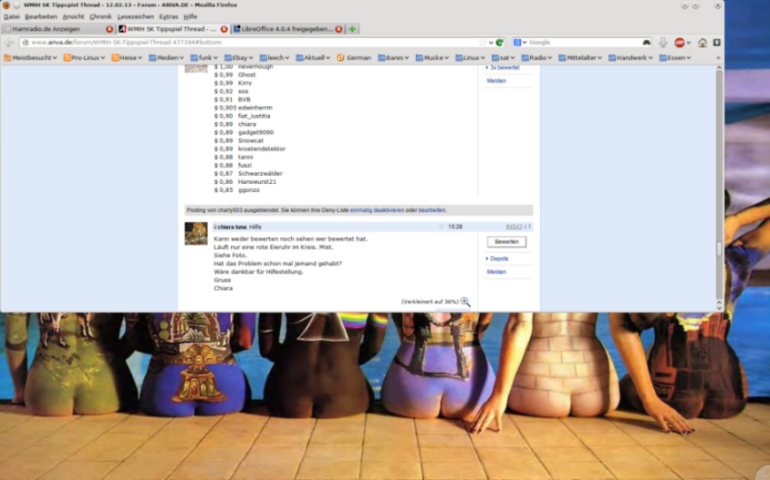Click the red Adblock Plus icon
The height and width of the screenshot is (480, 770).
click(680, 43)
